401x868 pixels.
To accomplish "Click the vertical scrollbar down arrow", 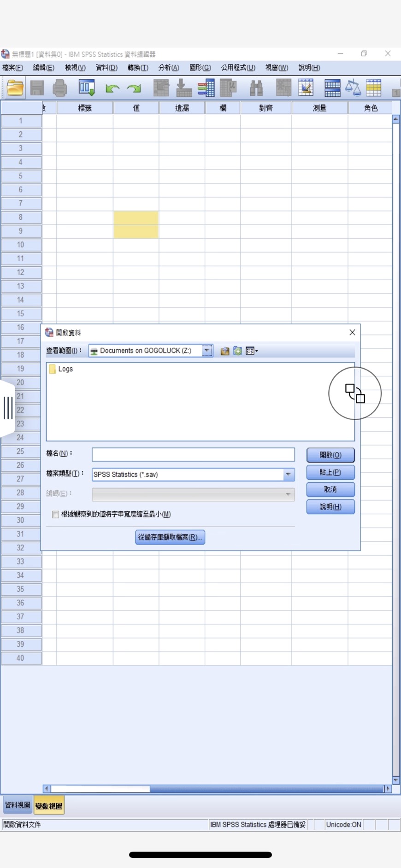I will point(396,780).
